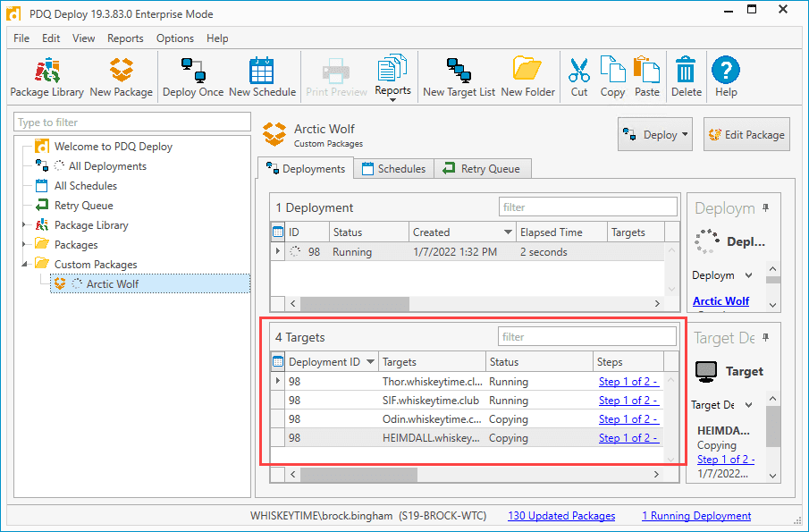The image size is (809, 532).
Task: Expand the Packages tree node
Action: (24, 245)
